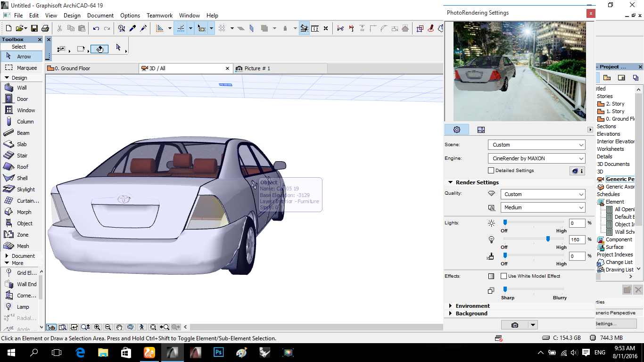Click the sun light percentage input field
The image size is (644, 362).
click(577, 223)
